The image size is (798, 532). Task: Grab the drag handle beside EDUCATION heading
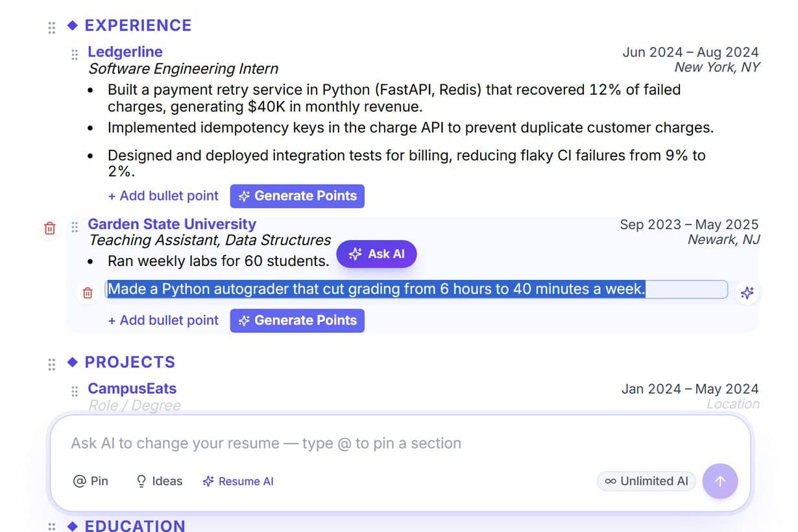tap(52, 526)
